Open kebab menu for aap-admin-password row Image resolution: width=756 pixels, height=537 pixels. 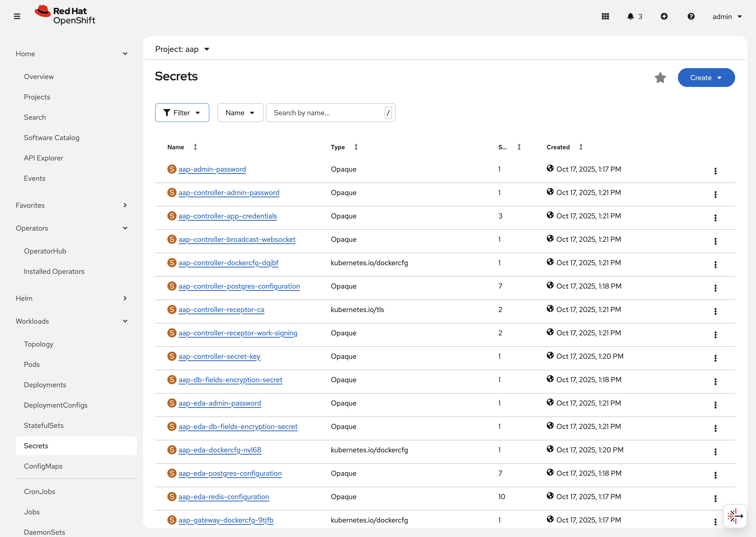point(715,171)
